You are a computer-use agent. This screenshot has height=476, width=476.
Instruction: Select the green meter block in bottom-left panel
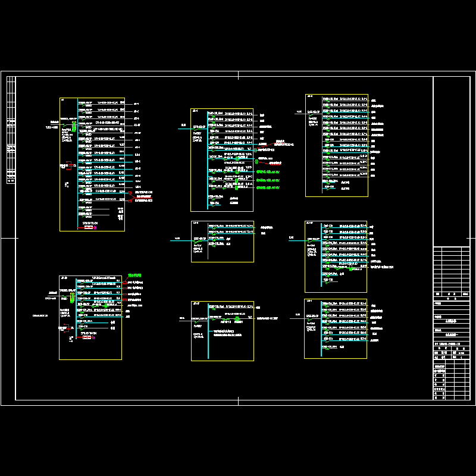72,297
